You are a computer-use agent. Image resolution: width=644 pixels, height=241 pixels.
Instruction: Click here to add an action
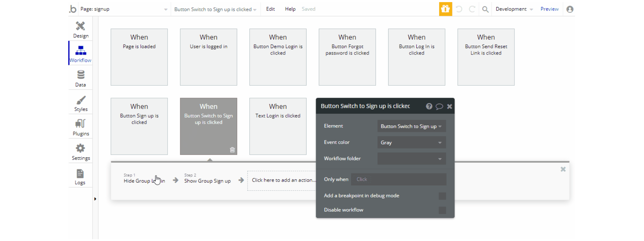(x=283, y=180)
